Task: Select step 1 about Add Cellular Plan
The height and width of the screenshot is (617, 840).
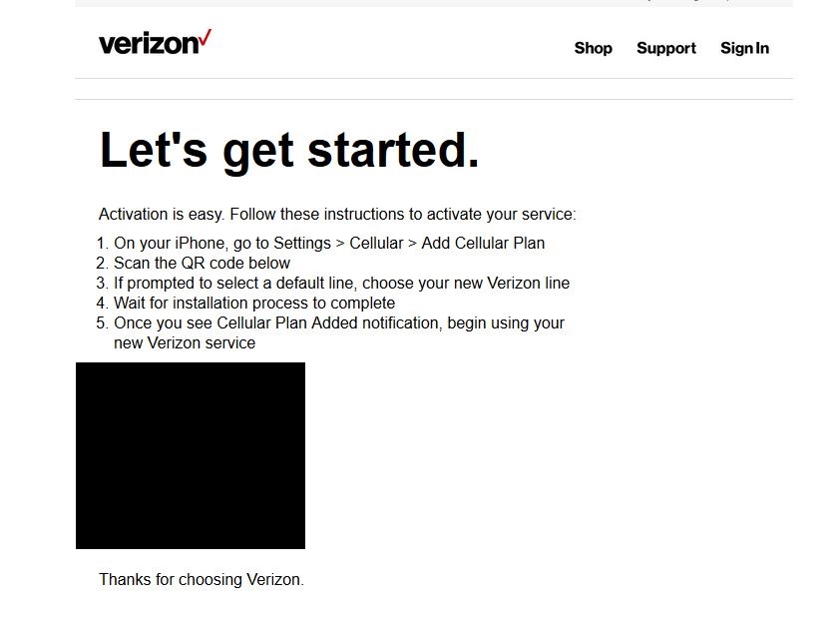Action: pyautogui.click(x=320, y=244)
